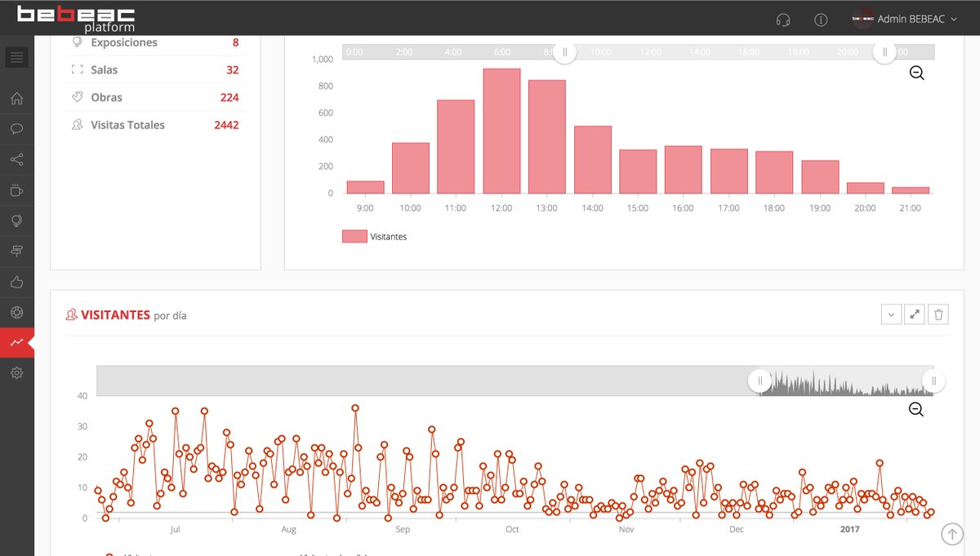Click the headset support icon
The height and width of the screenshot is (556, 980).
[x=783, y=19]
